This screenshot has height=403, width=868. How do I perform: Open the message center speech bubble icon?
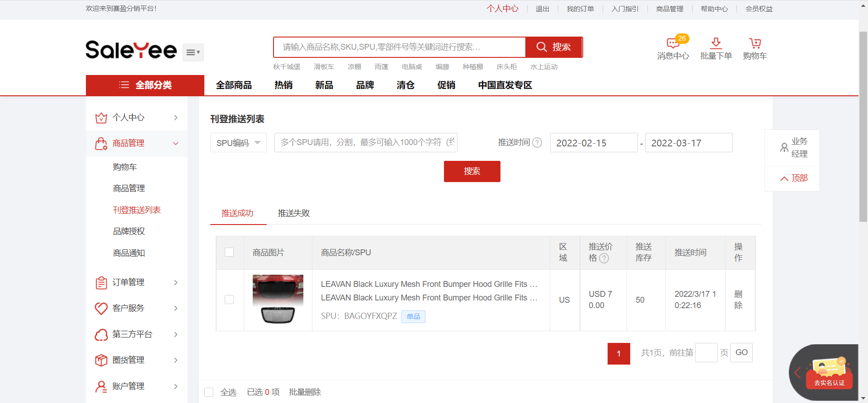click(x=673, y=43)
